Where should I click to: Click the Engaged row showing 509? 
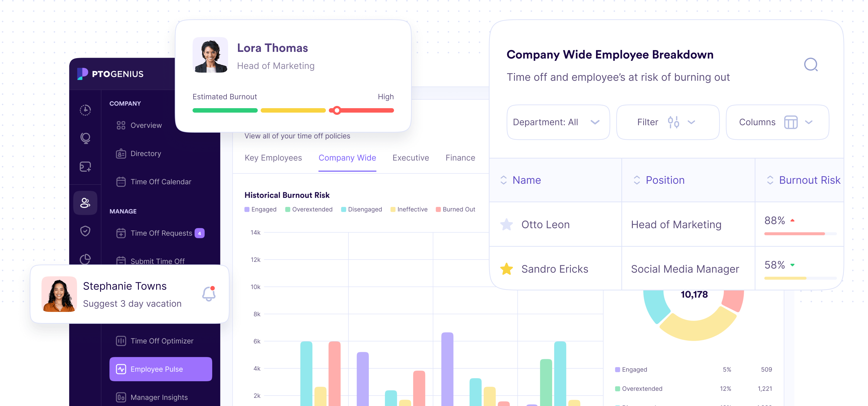pos(693,370)
